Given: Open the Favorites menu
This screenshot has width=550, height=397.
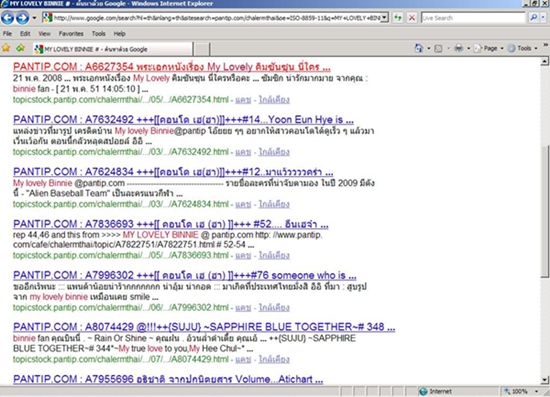Looking at the screenshot, I should [71, 34].
